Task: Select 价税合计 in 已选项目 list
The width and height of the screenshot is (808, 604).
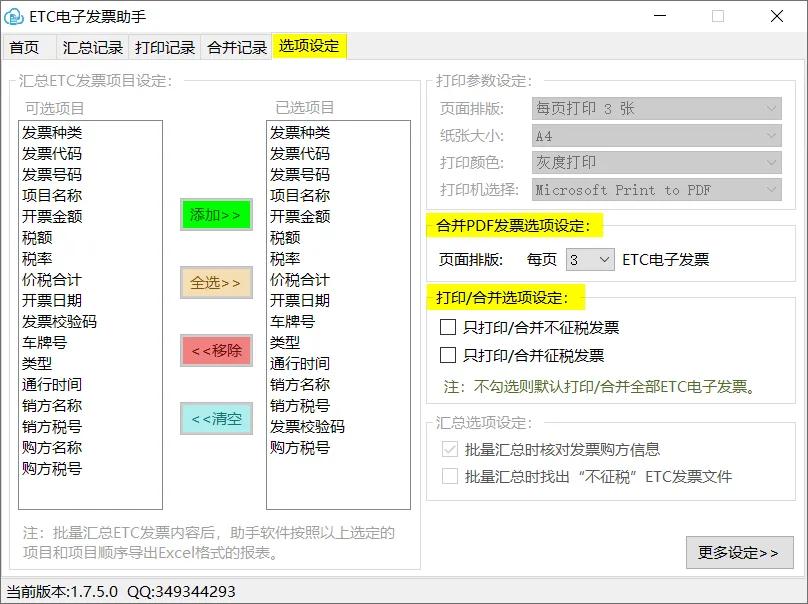Action: (300, 280)
